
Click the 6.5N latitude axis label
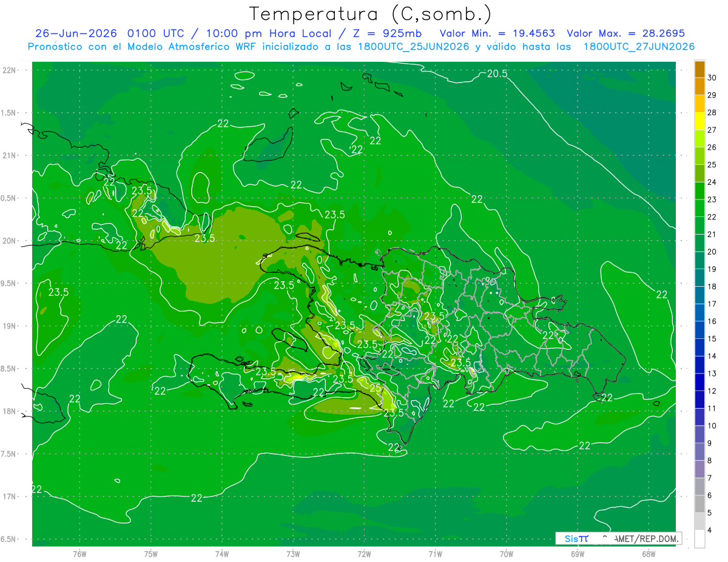[9, 540]
